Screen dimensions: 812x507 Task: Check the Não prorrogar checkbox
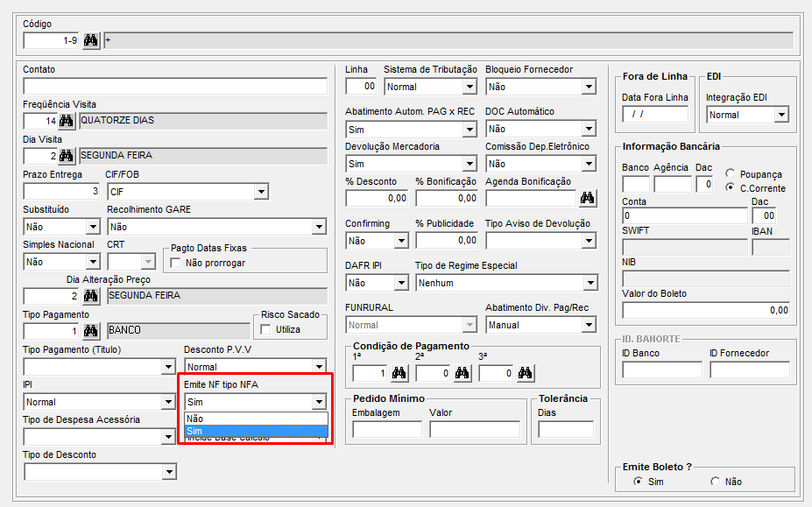click(175, 263)
